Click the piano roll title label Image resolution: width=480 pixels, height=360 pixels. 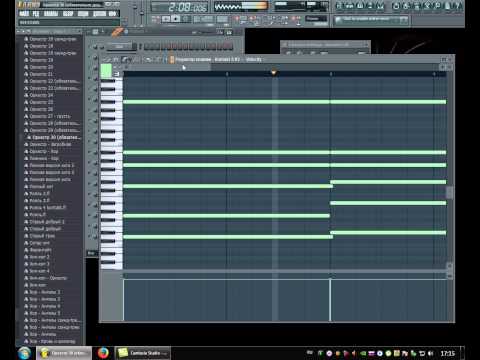tap(218, 60)
